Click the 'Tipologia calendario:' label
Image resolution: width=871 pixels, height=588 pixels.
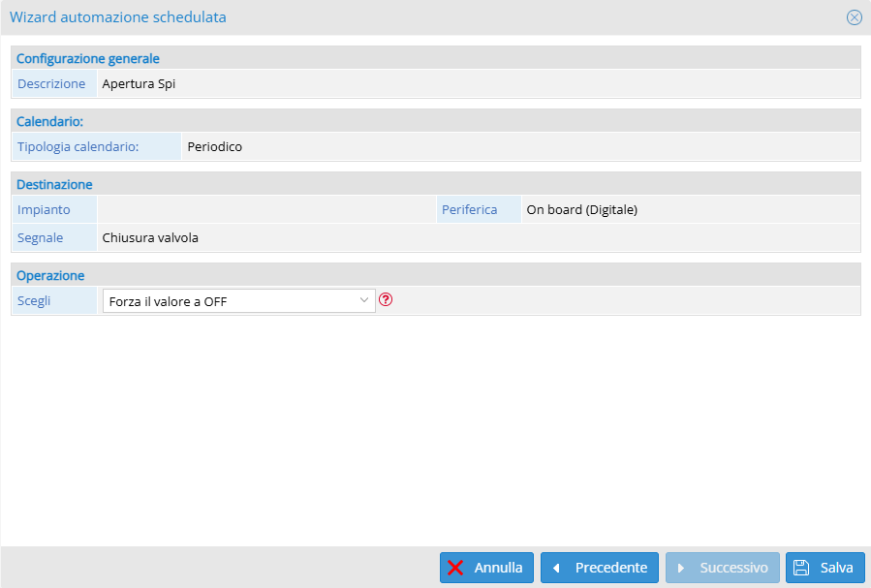78,146
